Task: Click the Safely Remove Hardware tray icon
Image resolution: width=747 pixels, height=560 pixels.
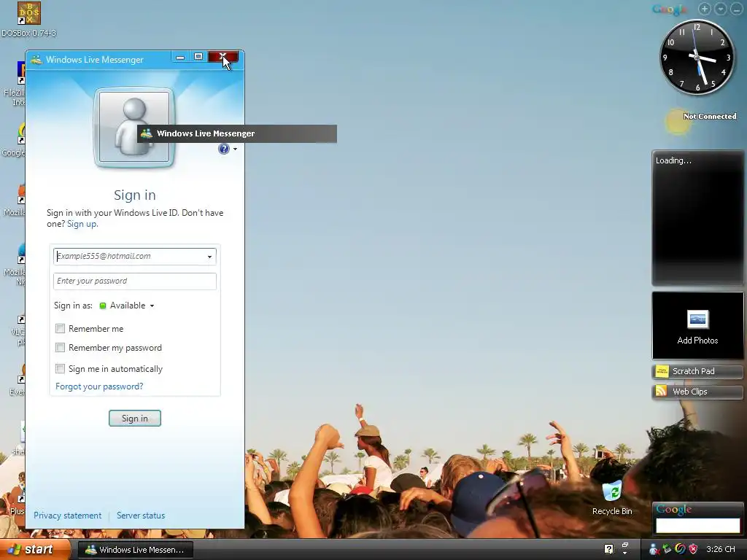Action: click(667, 549)
